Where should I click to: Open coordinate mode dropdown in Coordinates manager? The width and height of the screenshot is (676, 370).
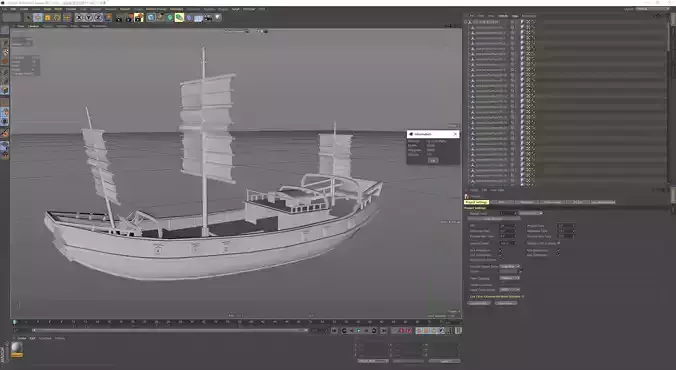tap(372, 361)
